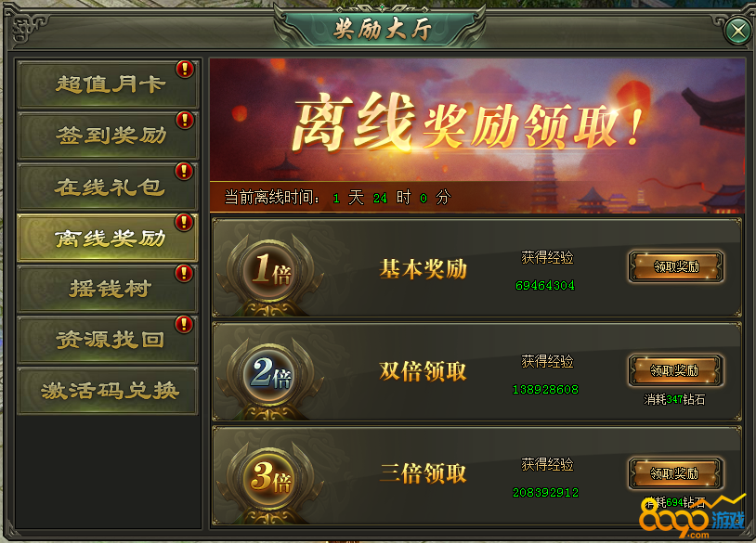The height and width of the screenshot is (543, 756).
Task: Select the 离线奖励 tab
Action: (x=108, y=238)
